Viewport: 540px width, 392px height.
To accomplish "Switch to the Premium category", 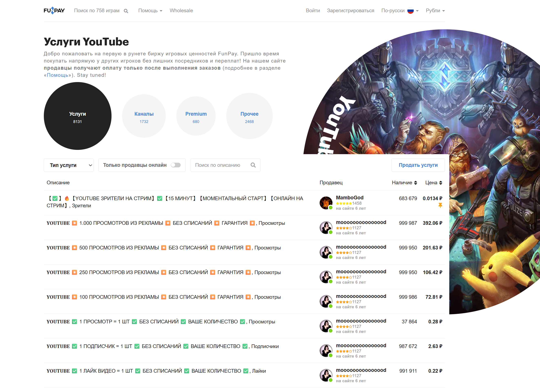I will pos(196,116).
